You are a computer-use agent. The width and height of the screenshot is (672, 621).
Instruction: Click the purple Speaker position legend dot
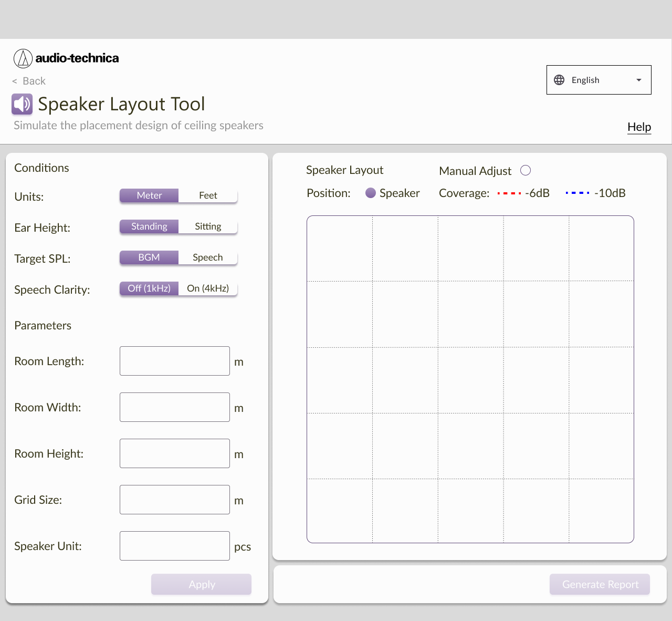click(371, 193)
